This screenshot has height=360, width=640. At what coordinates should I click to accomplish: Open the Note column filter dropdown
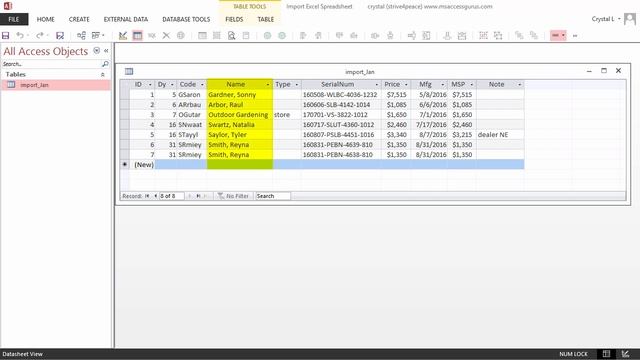click(520, 84)
